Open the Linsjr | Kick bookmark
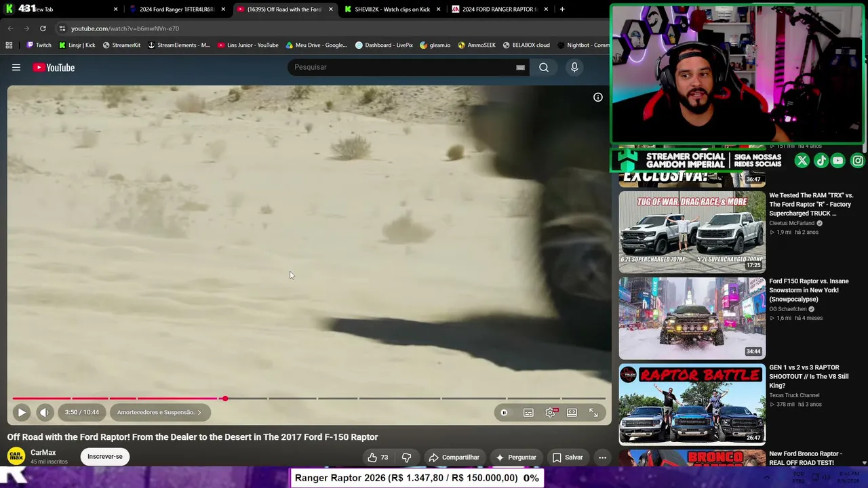868x488 pixels. (77, 45)
